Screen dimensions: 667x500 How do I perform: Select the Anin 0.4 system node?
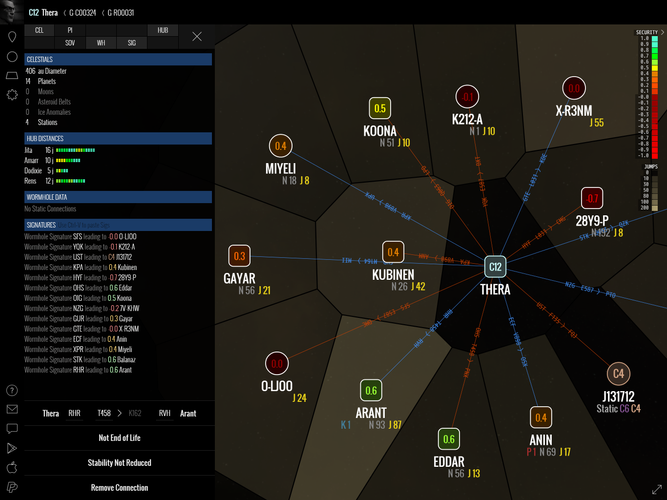click(x=541, y=417)
